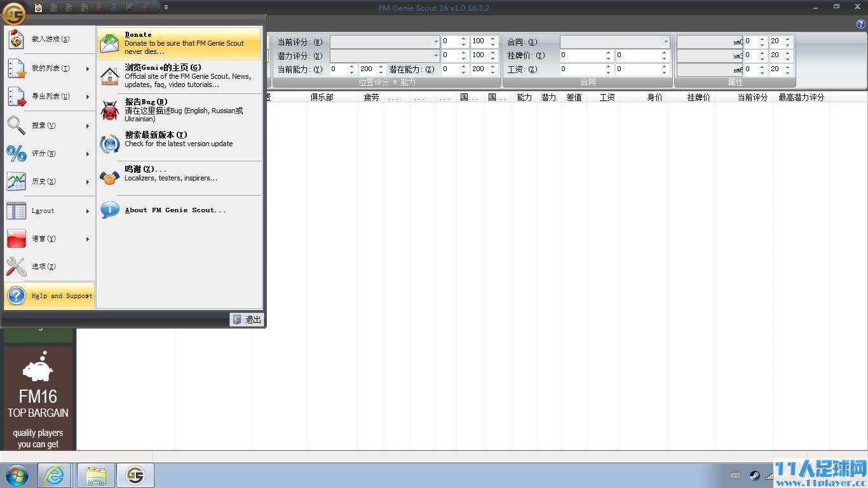
Task: Open the 评分 percent-sign menu entry
Action: [x=50, y=154]
